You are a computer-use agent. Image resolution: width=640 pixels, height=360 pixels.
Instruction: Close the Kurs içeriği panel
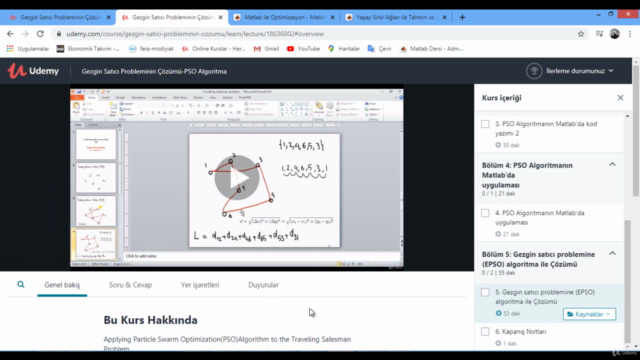(620, 98)
